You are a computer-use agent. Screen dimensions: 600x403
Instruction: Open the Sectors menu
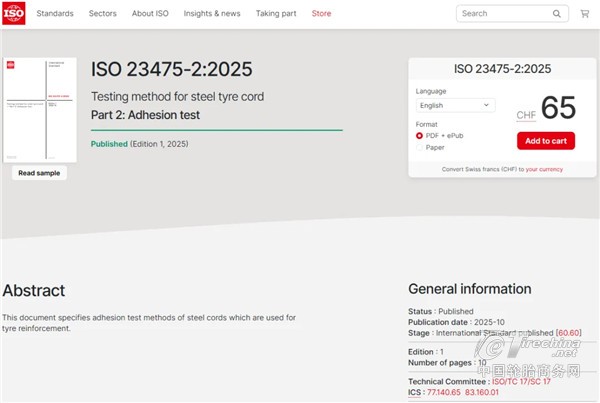103,14
